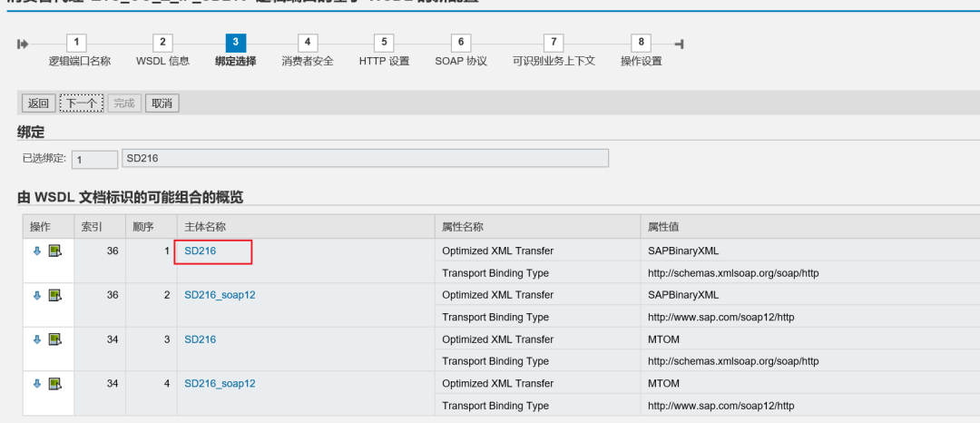Select schemas.xmlsoap.org URL in order 3 row
Image resolution: width=980 pixels, height=423 pixels.
[x=733, y=361]
